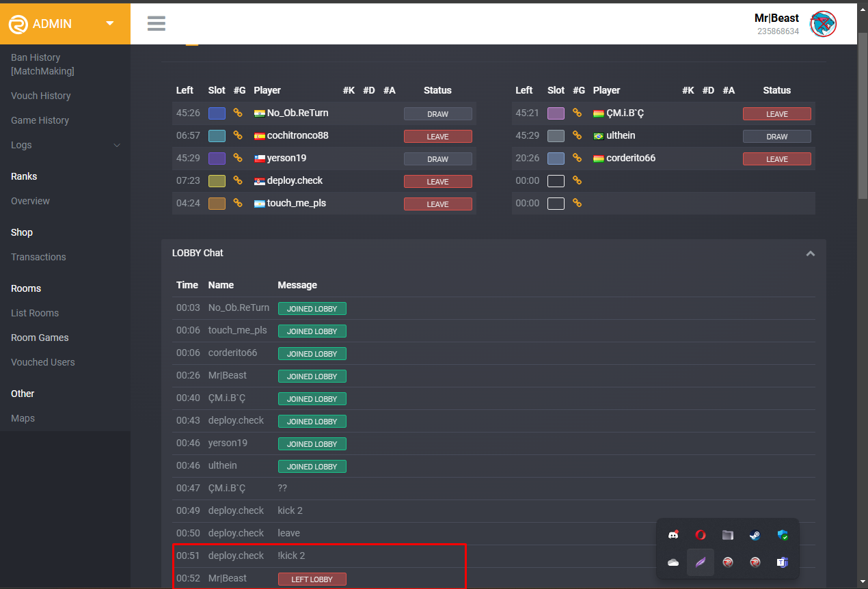
Task: Click the chain link icon for deploy.check
Action: (x=238, y=180)
